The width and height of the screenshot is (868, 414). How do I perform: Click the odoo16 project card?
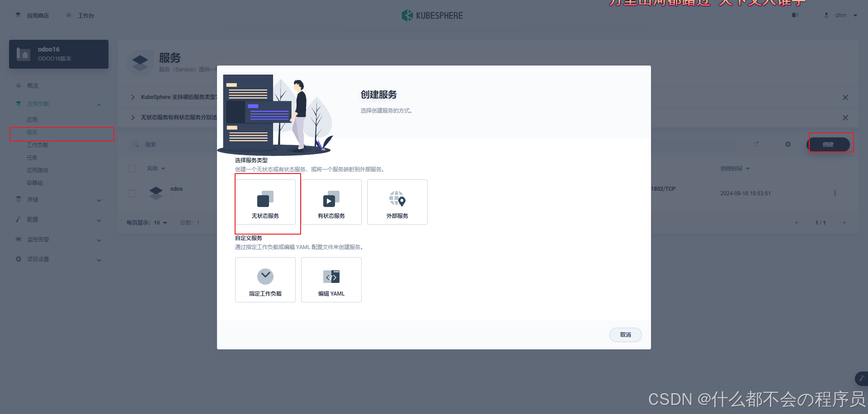[59, 54]
